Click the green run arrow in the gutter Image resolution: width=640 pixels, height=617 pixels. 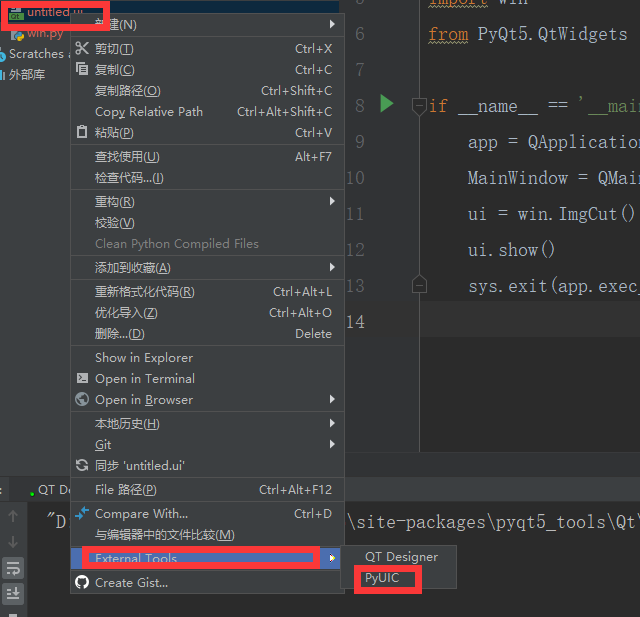point(387,104)
